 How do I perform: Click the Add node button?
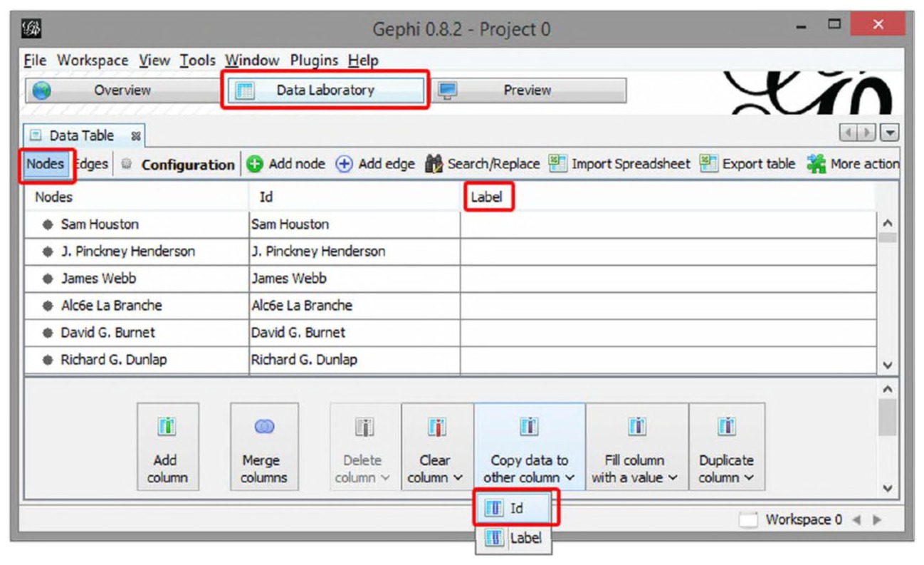click(x=285, y=164)
